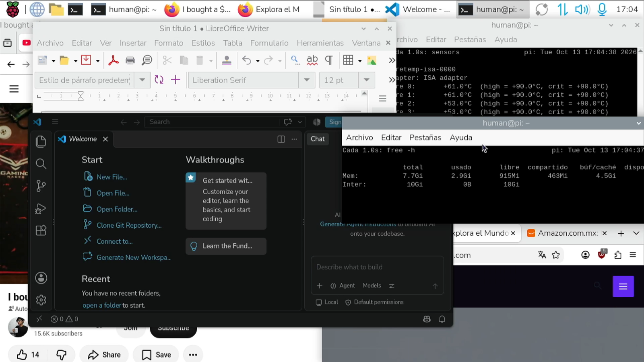
Task: Click dislike thumbs-down on YouTube video
Action: click(61, 354)
